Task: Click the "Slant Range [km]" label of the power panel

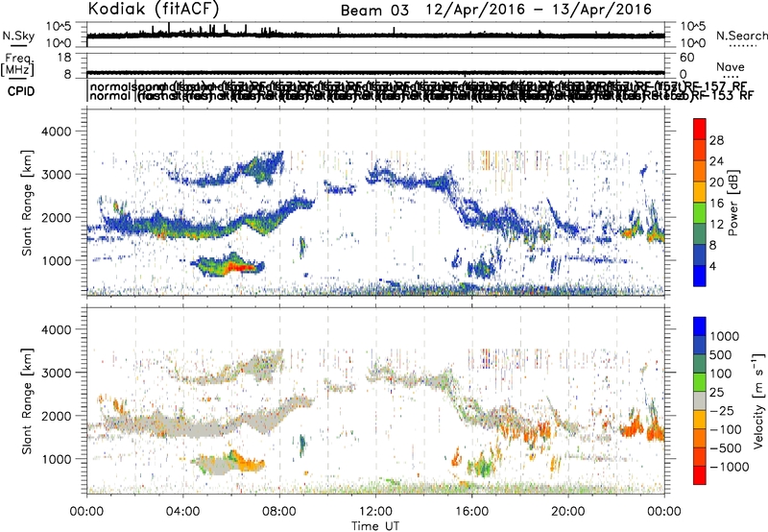Action: coord(27,203)
